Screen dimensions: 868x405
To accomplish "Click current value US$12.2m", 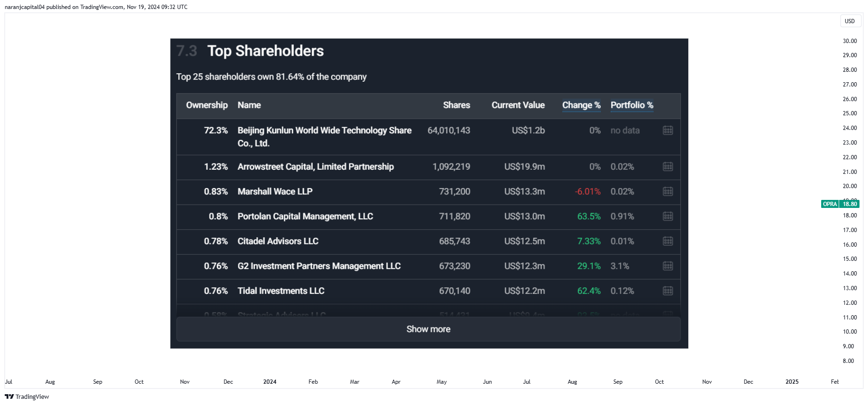I will click(x=525, y=291).
